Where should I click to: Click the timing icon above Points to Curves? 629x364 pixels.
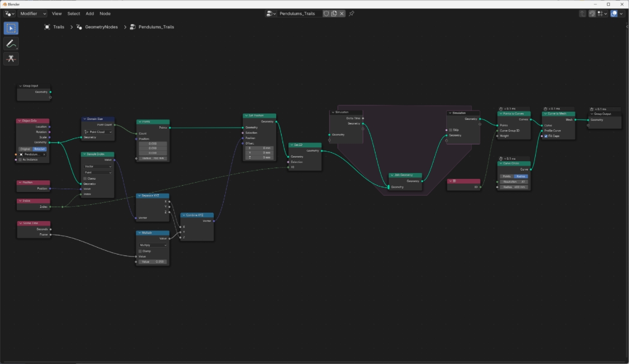pos(501,109)
